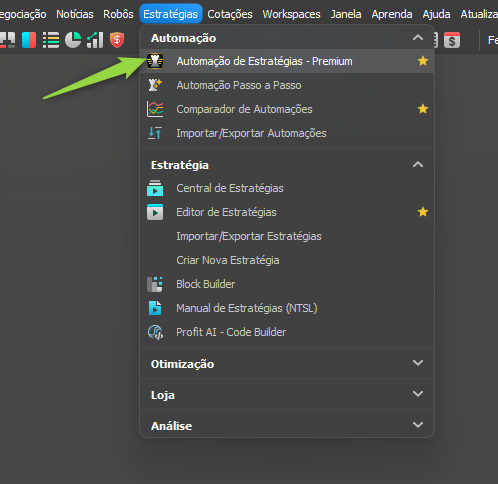The height and width of the screenshot is (484, 498).
Task: Click the colored list toolbar icon
Action: pyautogui.click(x=51, y=40)
